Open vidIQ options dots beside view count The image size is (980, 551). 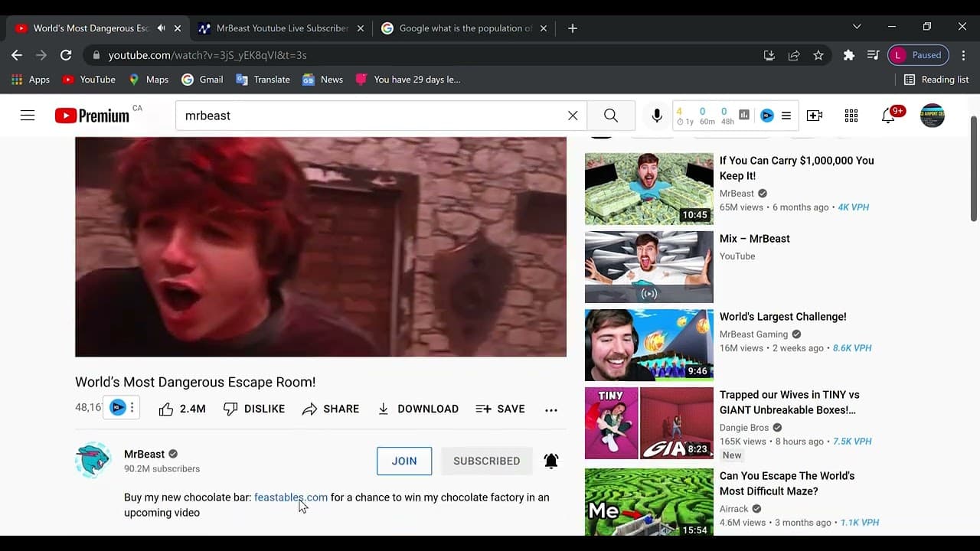tap(132, 408)
